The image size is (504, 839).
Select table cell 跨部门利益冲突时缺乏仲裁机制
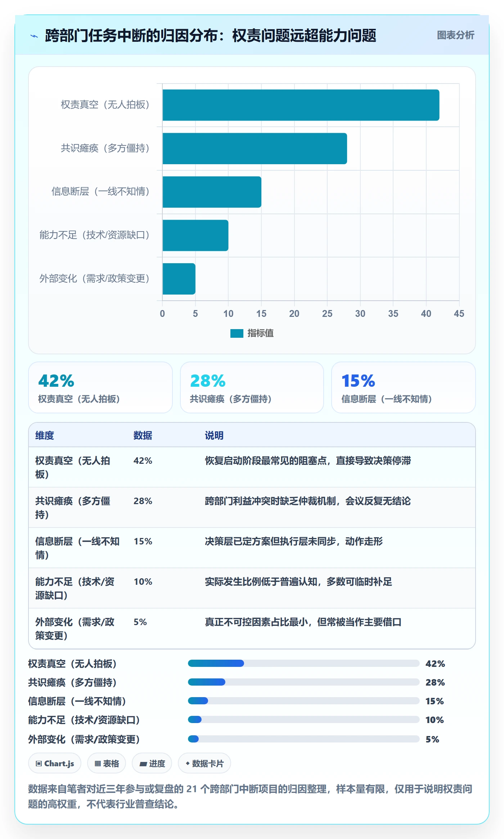point(308,501)
